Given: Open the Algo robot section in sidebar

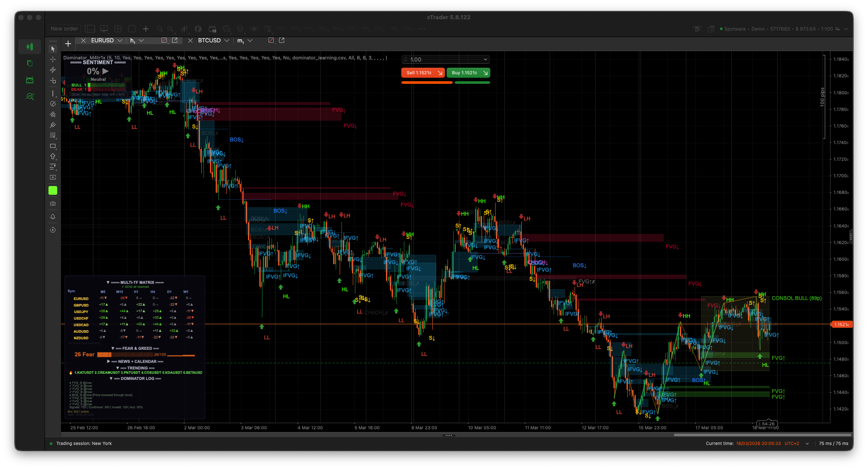Looking at the screenshot, I should [30, 80].
